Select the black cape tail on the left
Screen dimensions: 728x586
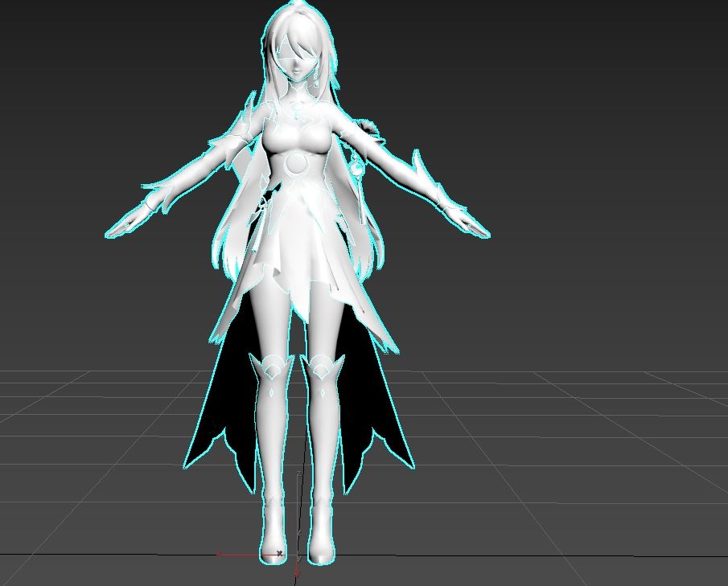pos(213,418)
